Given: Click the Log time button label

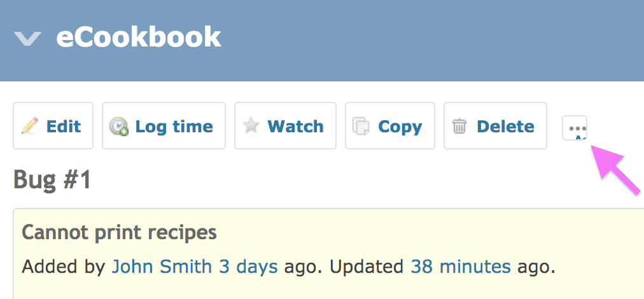Looking at the screenshot, I should pos(174,127).
